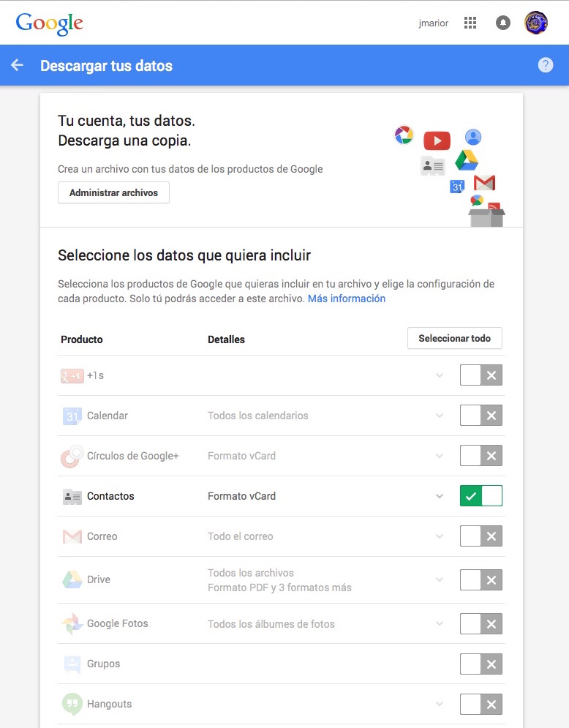Click the contacts card icon in the illustration

coord(432,166)
